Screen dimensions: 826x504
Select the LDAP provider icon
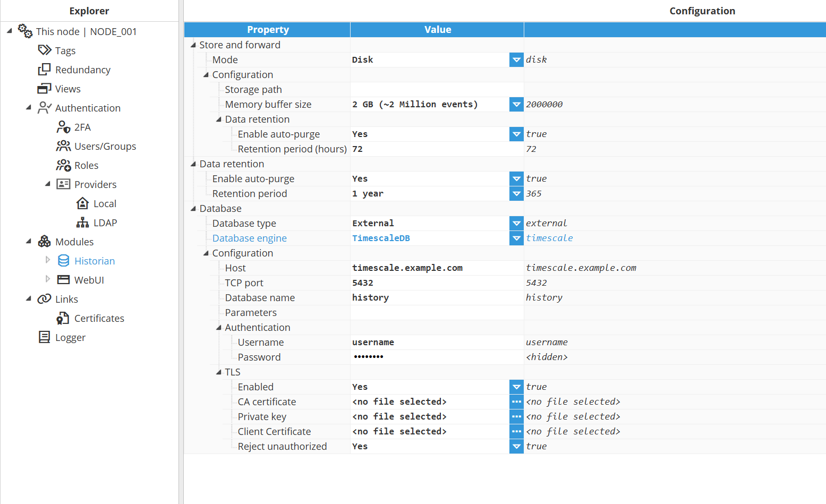coord(83,223)
